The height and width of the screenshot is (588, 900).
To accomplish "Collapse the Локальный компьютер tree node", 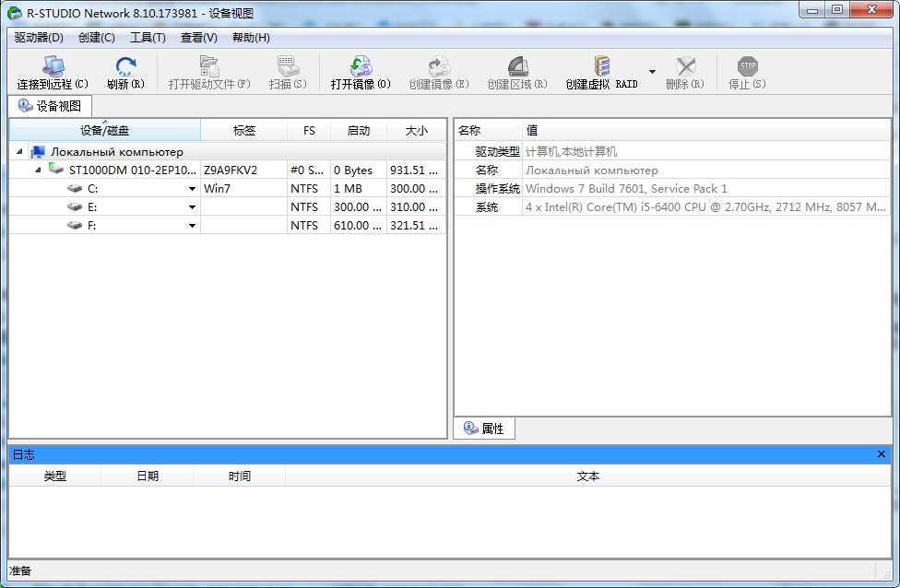I will pyautogui.click(x=20, y=151).
